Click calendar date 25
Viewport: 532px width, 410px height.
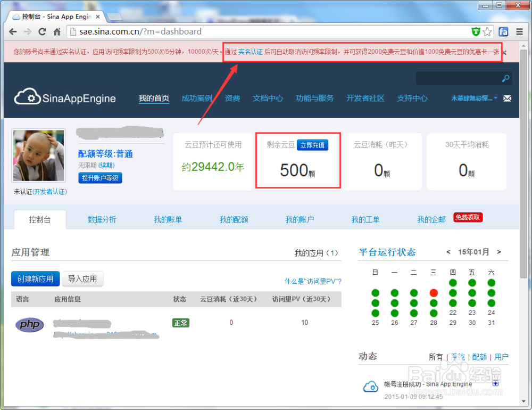(375, 323)
